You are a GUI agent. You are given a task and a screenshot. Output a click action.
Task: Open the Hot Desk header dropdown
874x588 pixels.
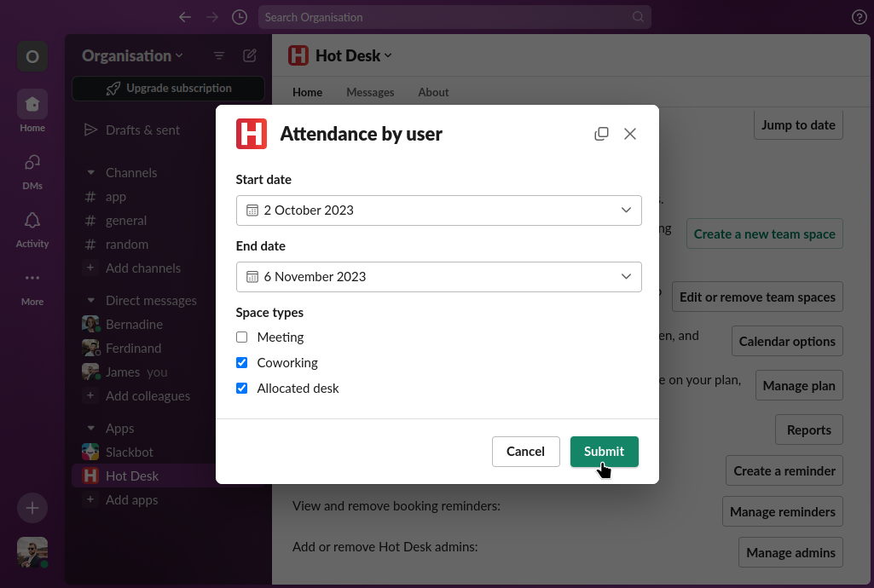click(353, 55)
